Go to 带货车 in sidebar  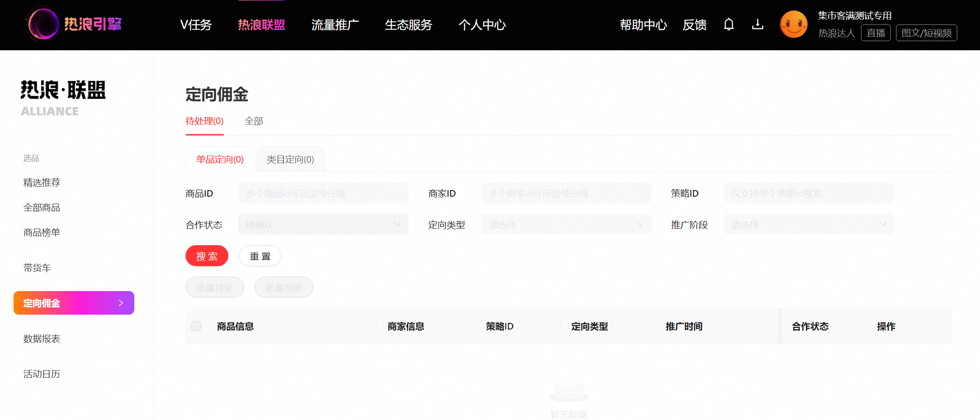click(x=37, y=267)
